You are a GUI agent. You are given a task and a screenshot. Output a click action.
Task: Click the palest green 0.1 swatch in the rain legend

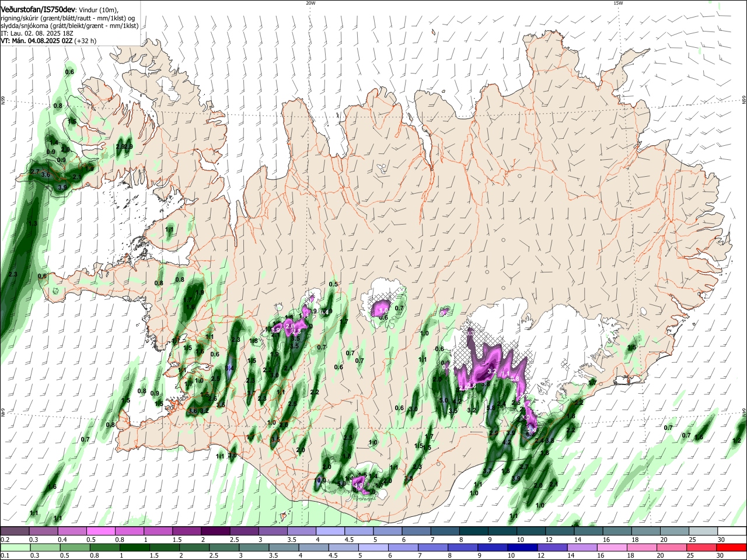[15, 547]
